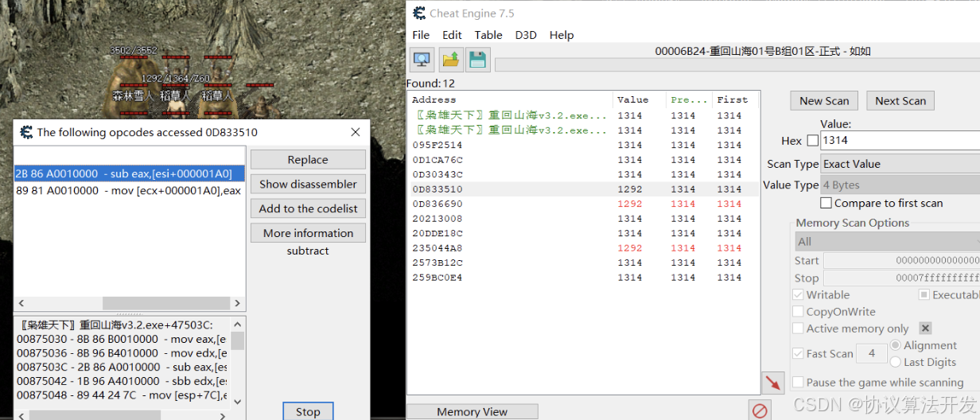Select the sub eax,[esi+000001A0] opcode row
The image size is (980, 420).
point(129,173)
